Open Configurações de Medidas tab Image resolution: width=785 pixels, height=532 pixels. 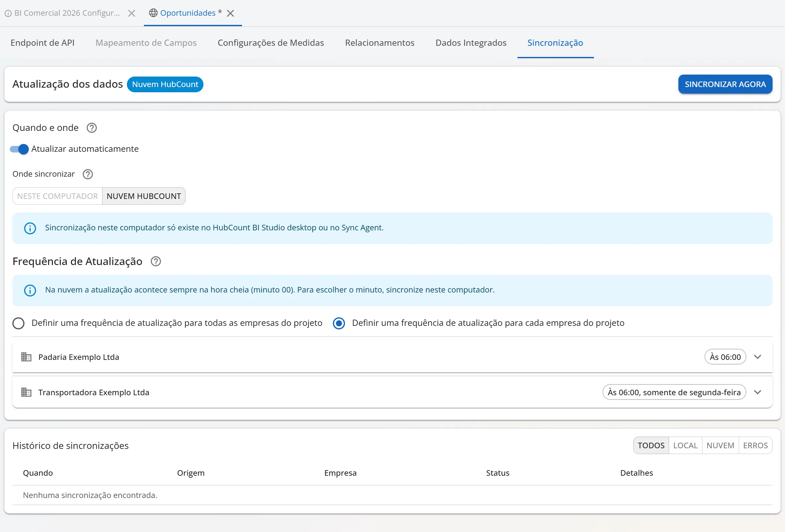pyautogui.click(x=270, y=43)
